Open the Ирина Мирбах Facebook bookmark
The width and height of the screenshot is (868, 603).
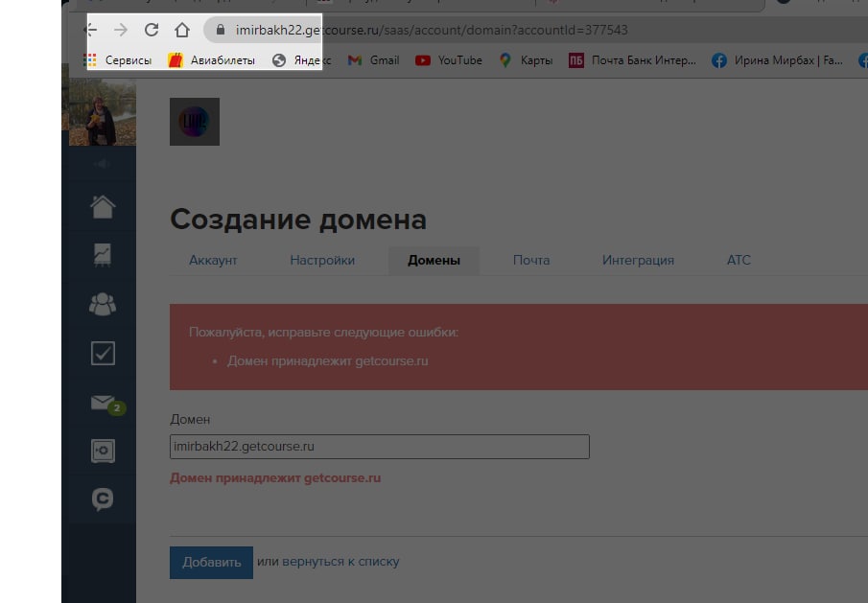pos(777,60)
